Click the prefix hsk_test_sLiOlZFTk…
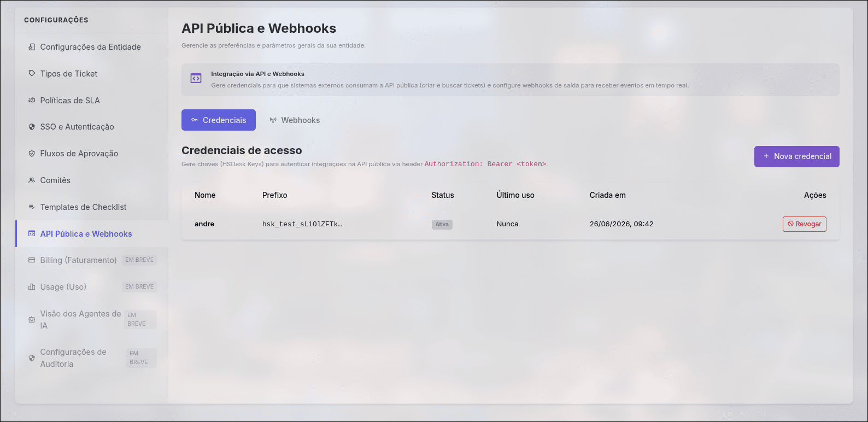 (302, 224)
